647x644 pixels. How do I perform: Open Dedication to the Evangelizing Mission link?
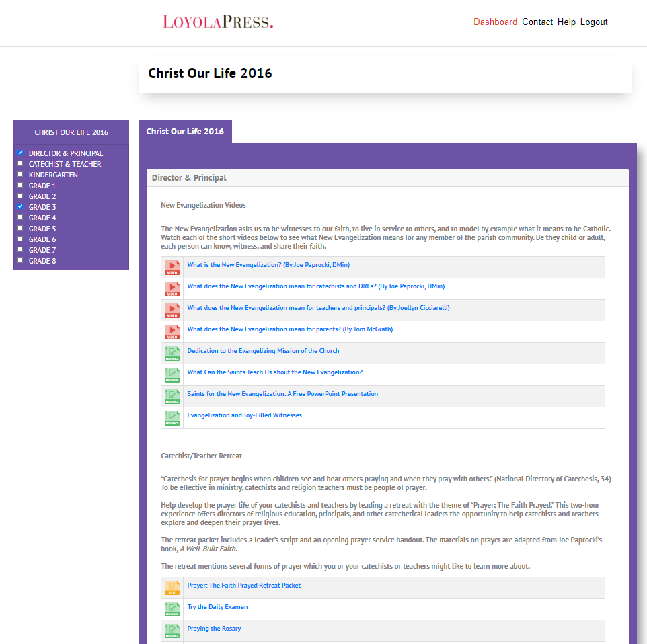point(263,351)
